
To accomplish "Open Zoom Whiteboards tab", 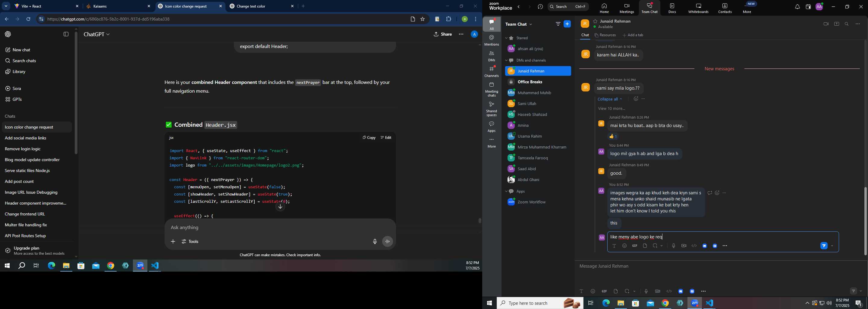I will [x=698, y=8].
